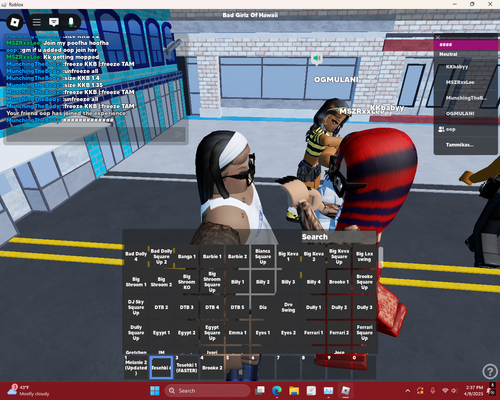This screenshot has height=400, width=500.
Task: Select the Dully Square Up tile
Action: click(x=136, y=333)
